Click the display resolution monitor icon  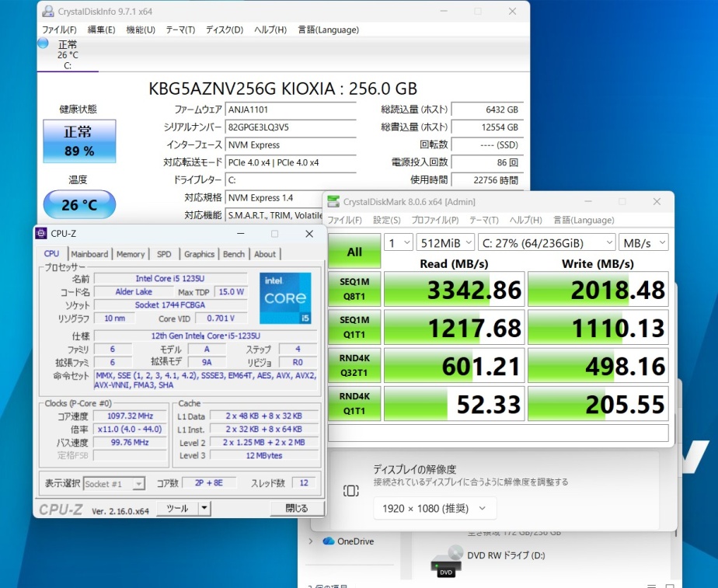point(350,490)
